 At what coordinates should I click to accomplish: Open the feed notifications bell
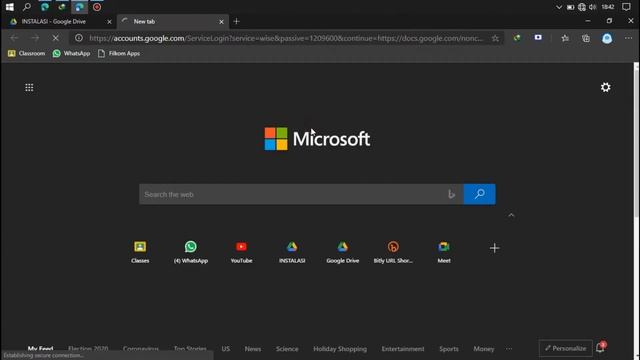pyautogui.click(x=600, y=347)
